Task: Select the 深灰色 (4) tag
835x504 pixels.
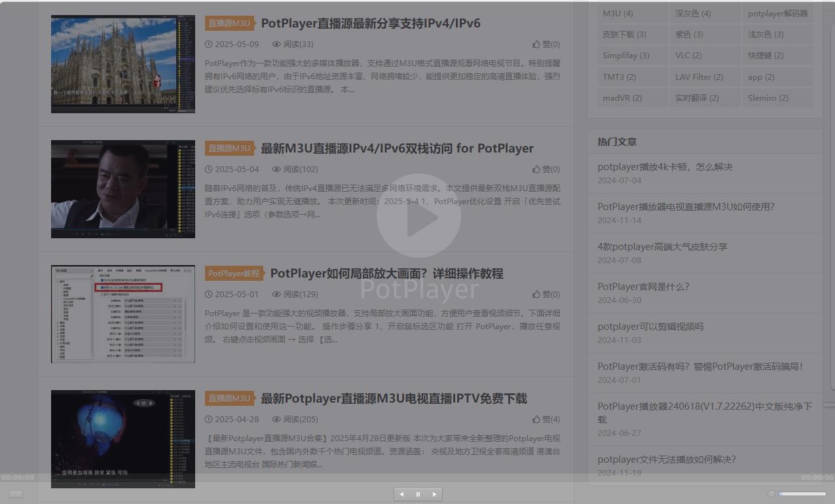Action: point(705,14)
